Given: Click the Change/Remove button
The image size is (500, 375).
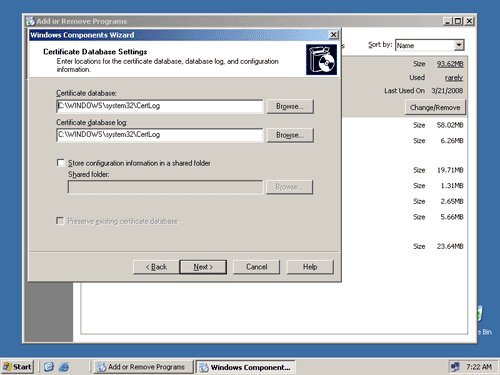Looking at the screenshot, I should click(435, 107).
